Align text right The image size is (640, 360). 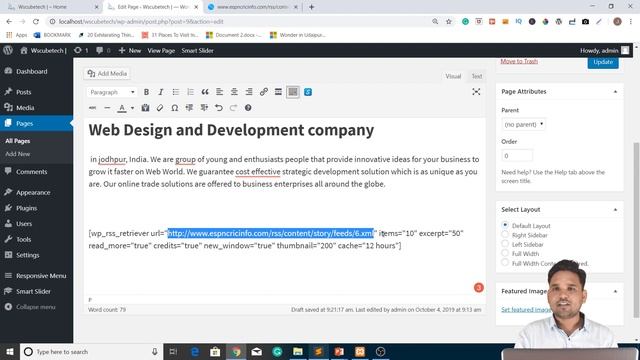[249, 92]
